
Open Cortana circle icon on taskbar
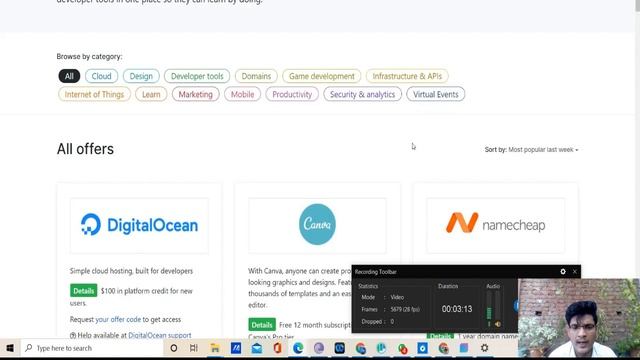173,348
